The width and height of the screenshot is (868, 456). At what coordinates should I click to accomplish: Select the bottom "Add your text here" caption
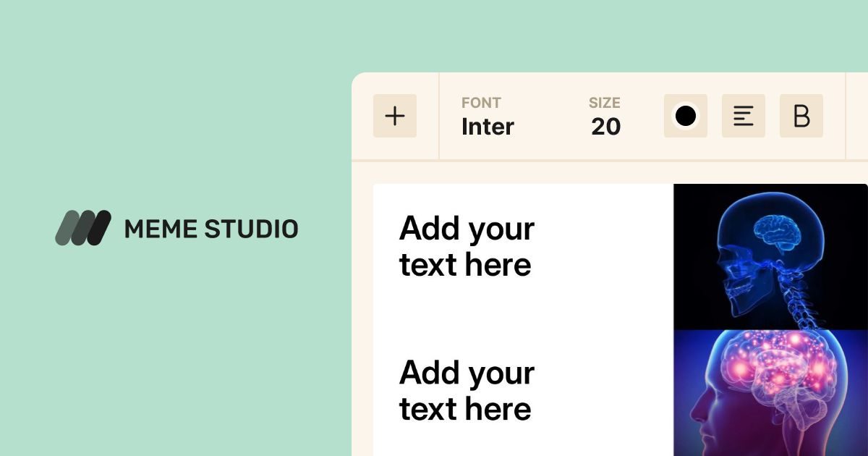coord(467,390)
